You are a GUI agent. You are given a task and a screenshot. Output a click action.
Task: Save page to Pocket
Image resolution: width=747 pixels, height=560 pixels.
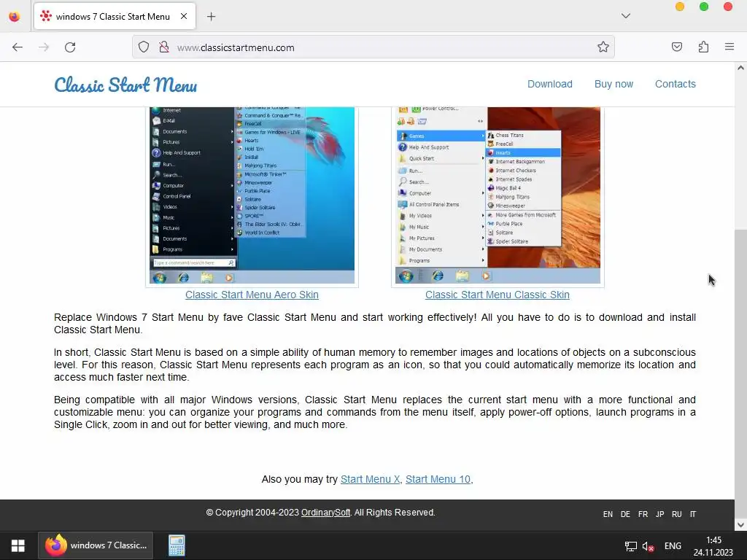(676, 47)
